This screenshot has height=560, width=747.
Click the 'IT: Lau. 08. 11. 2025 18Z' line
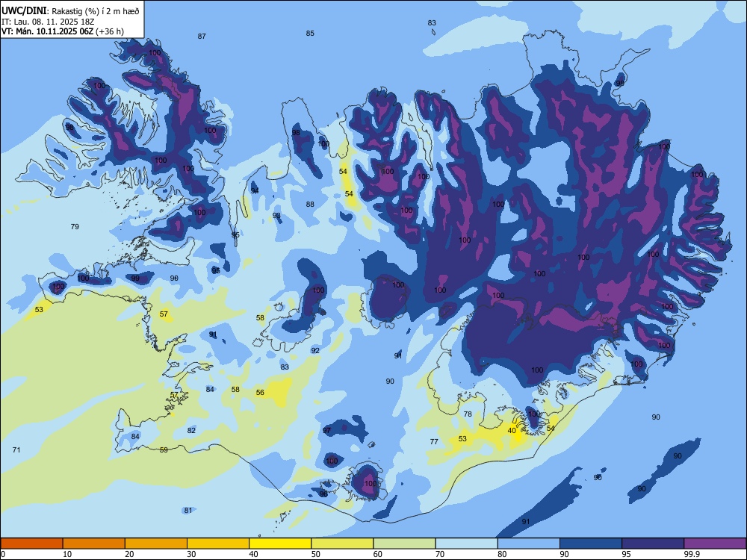click(x=48, y=22)
